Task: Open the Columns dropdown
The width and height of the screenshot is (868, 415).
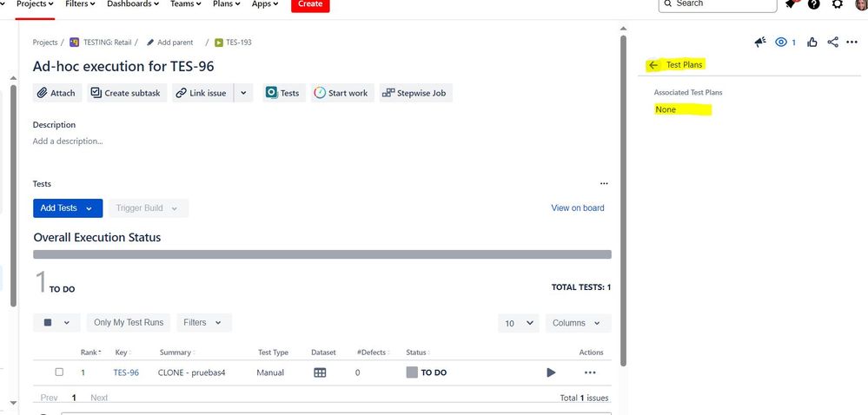Action: [x=579, y=323]
